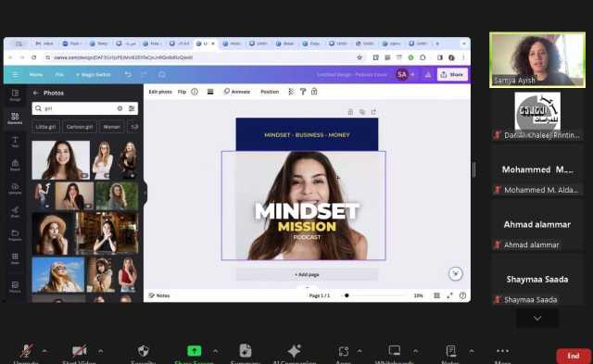Image resolution: width=593 pixels, height=364 pixels.
Task: Undo last action in Canva
Action: click(128, 74)
